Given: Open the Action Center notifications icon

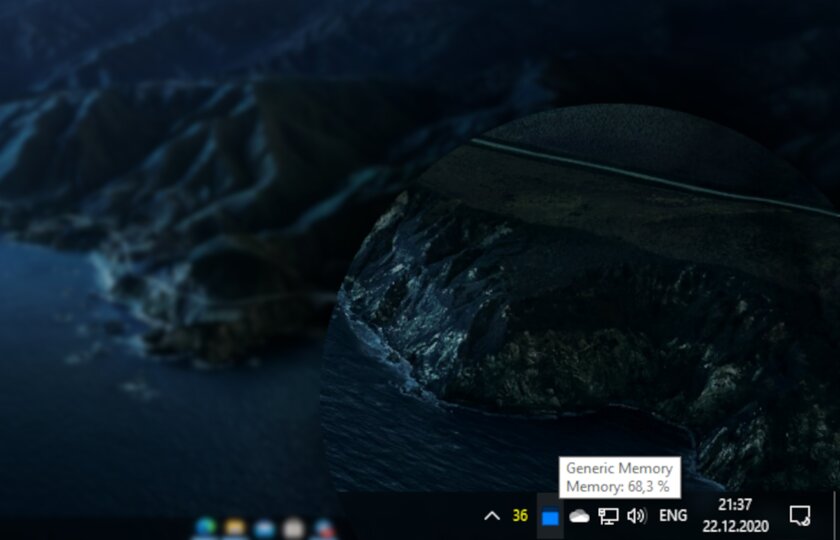Looking at the screenshot, I should 800,516.
